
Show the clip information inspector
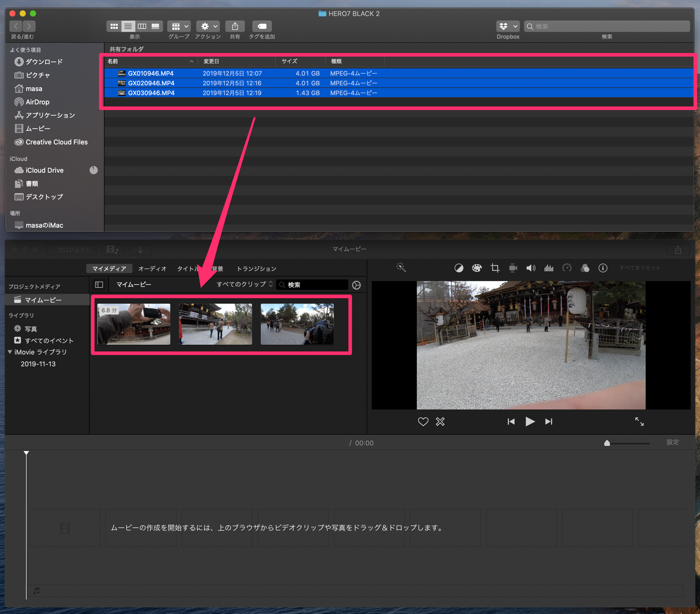point(603,268)
